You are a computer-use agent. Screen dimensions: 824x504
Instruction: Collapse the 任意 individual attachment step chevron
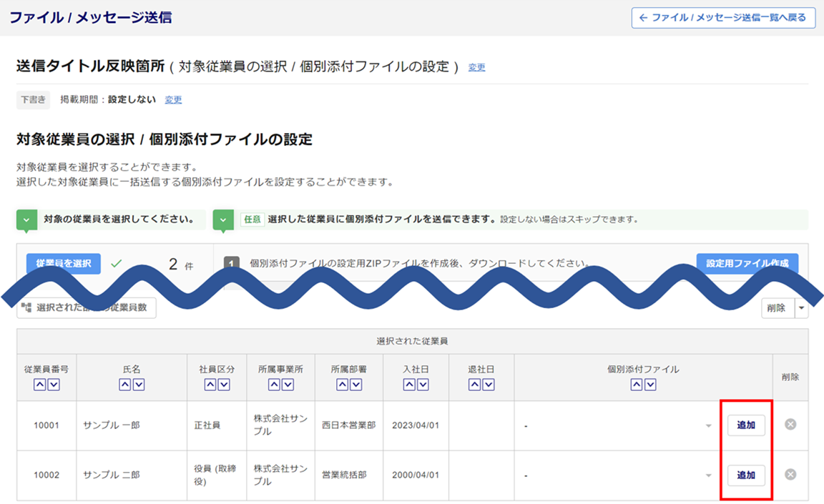223,220
